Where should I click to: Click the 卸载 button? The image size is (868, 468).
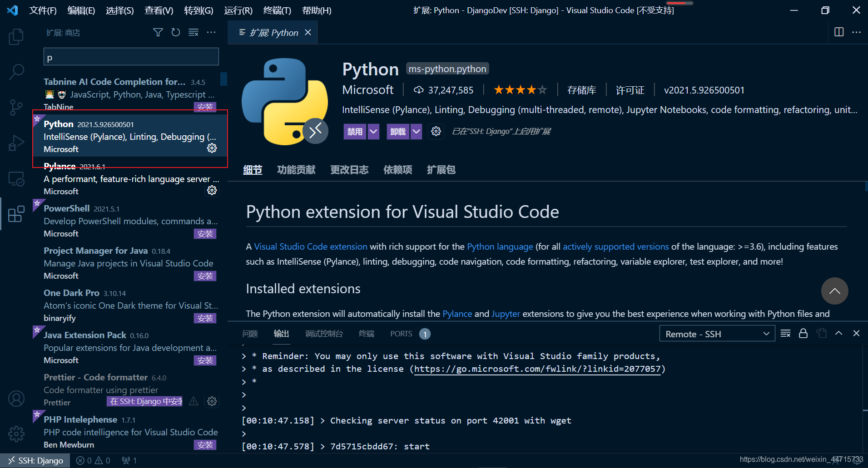[398, 132]
